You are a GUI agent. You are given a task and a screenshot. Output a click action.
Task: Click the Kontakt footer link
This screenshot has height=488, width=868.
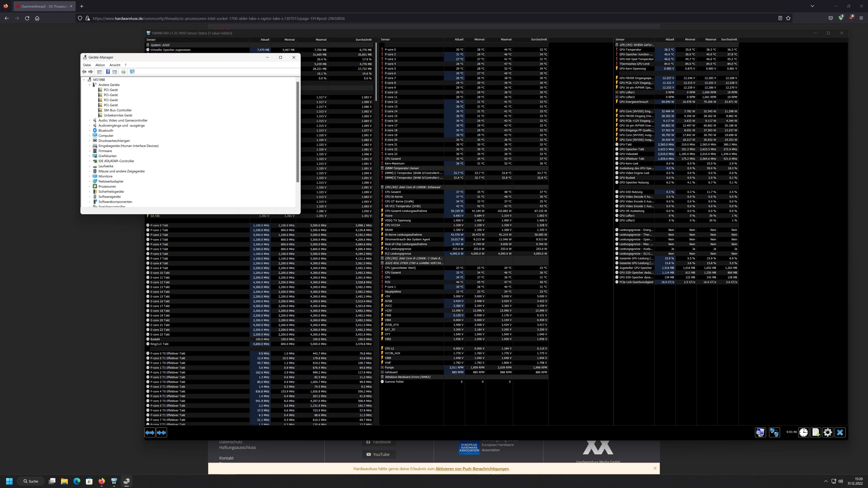coord(226,458)
